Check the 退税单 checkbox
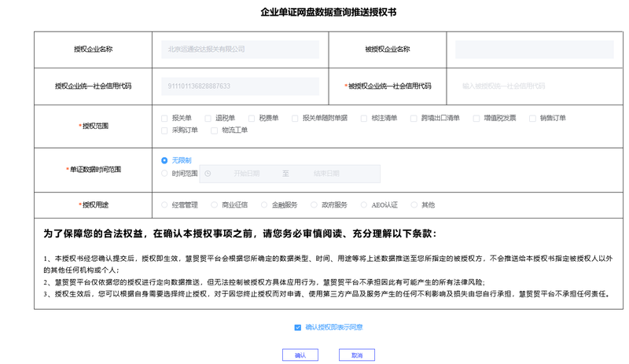 tap(208, 119)
